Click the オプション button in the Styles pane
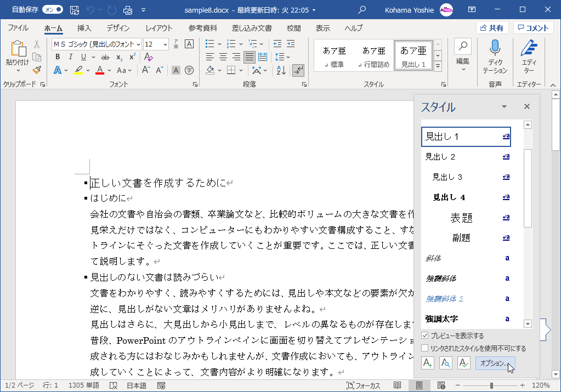Screen dimensions: 561x392 [495, 363]
